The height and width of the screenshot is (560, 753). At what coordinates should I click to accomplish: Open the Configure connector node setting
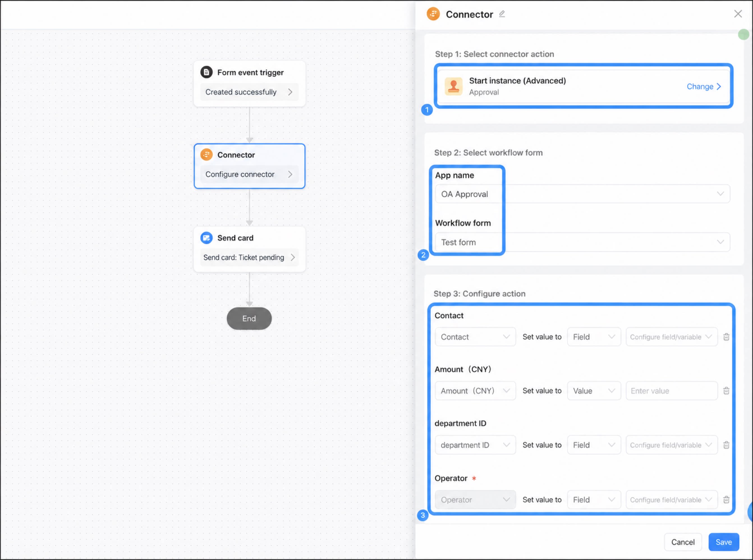[249, 174]
